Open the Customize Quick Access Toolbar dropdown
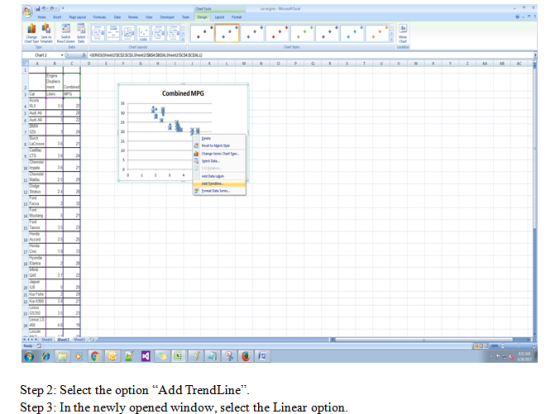Viewport: 560px width, 414px height. [x=63, y=8]
